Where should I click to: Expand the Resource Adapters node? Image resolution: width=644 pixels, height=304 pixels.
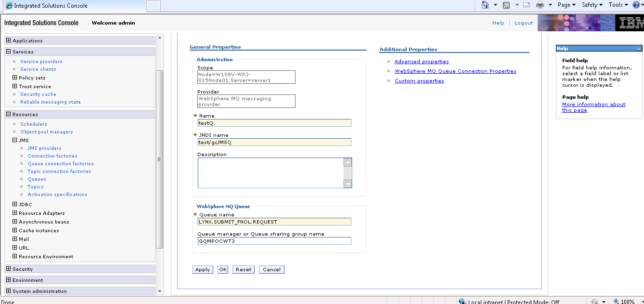15,213
